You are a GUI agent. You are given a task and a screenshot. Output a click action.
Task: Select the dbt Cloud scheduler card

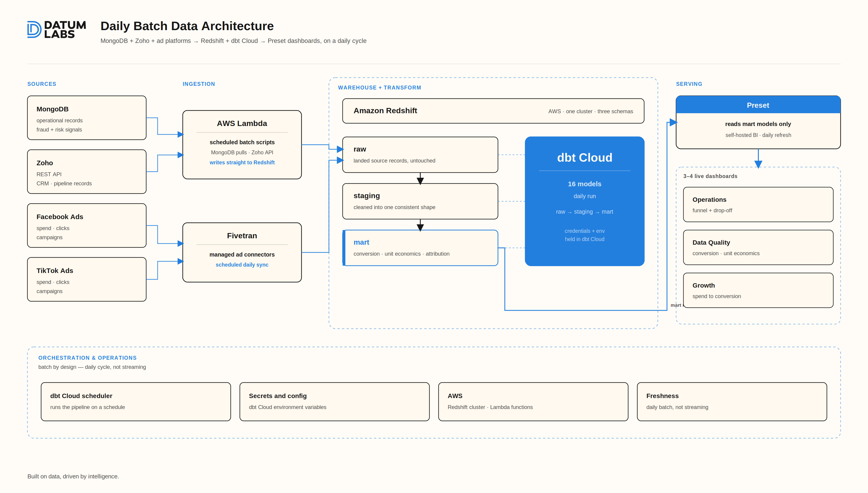[x=136, y=401]
